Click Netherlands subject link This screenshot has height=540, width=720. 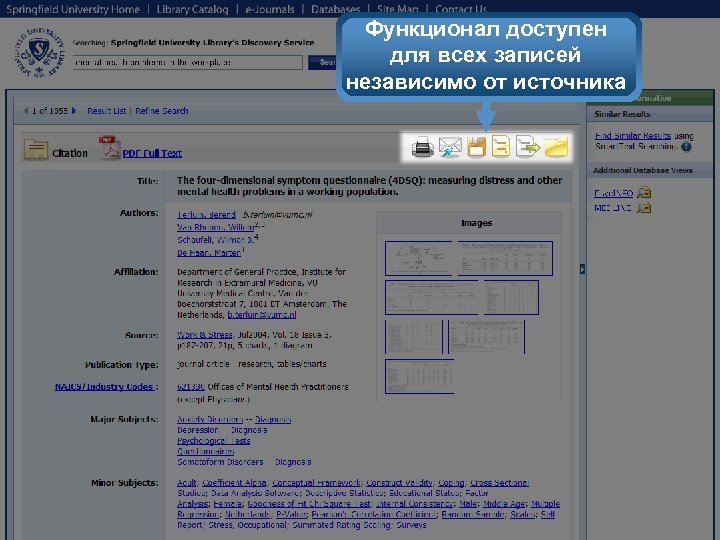point(248,514)
